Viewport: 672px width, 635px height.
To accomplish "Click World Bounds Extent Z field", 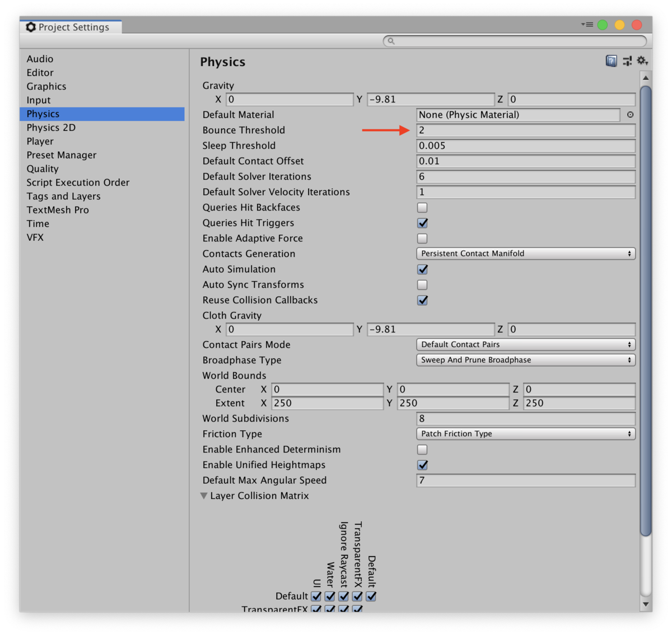I will click(x=580, y=403).
